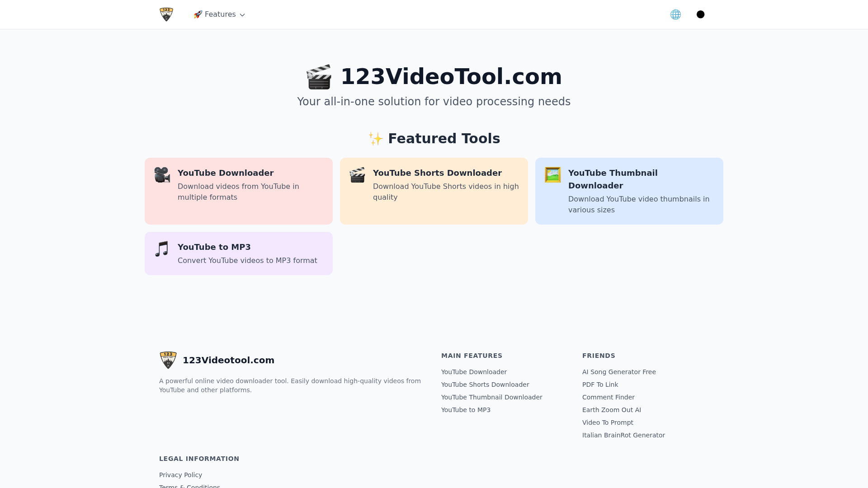Visit Italian BrainRot Generator link
This screenshot has width=868, height=488.
tap(623, 435)
